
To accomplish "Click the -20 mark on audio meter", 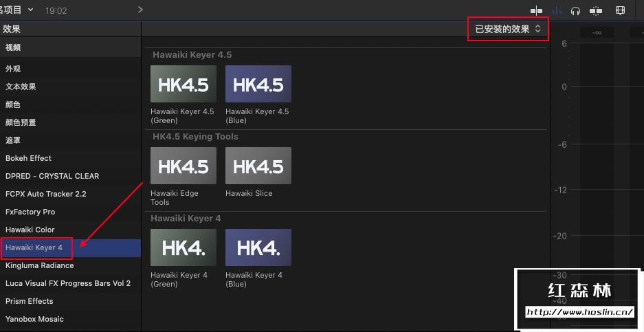I will 560,236.
